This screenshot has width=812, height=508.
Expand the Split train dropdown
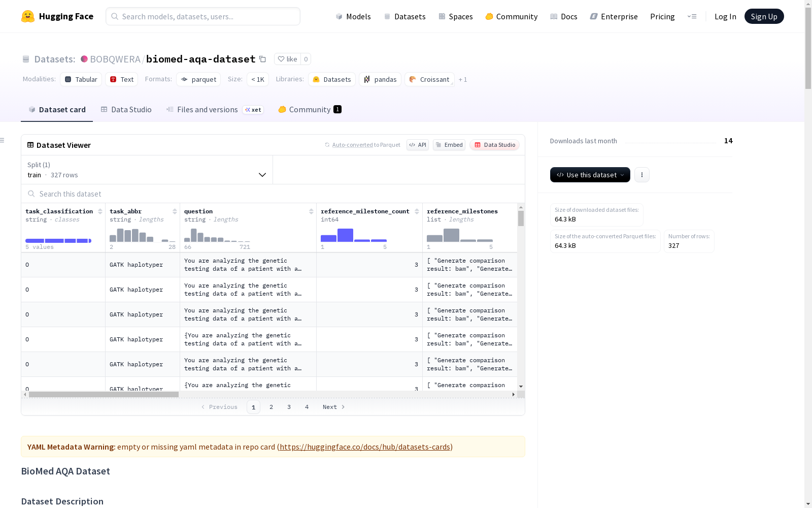(147, 170)
